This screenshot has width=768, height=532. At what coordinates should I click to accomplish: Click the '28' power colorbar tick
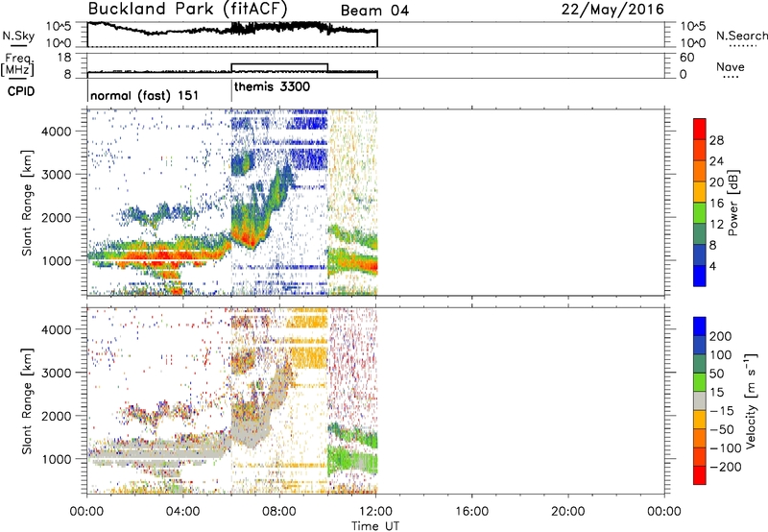pyautogui.click(x=716, y=140)
